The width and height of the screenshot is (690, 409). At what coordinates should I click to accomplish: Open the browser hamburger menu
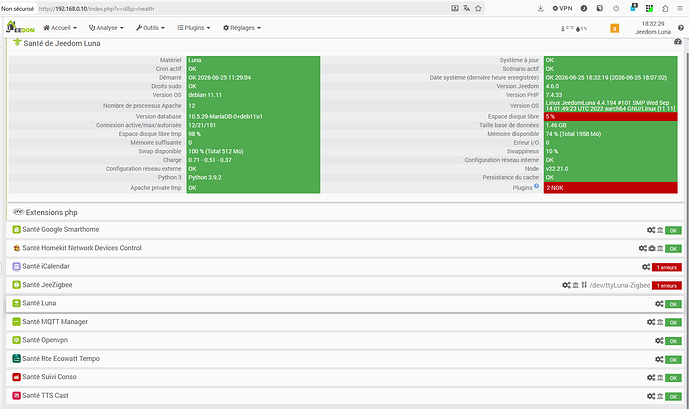coord(680,8)
